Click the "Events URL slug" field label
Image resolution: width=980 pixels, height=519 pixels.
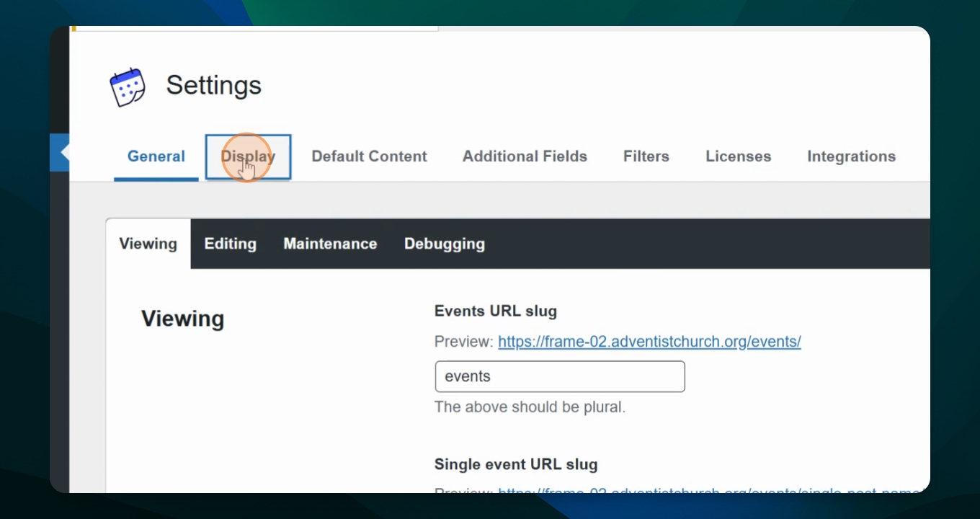coord(495,311)
